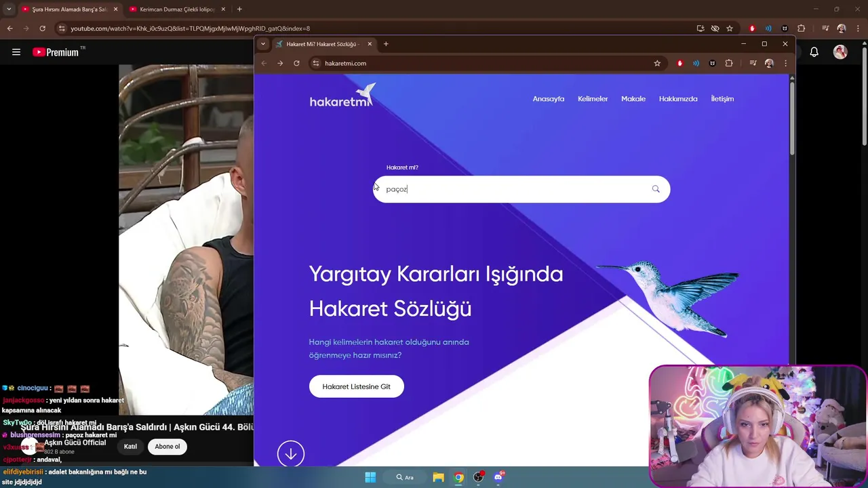The height and width of the screenshot is (488, 868).
Task: Click the YouTube window address bar URL
Action: (190, 28)
